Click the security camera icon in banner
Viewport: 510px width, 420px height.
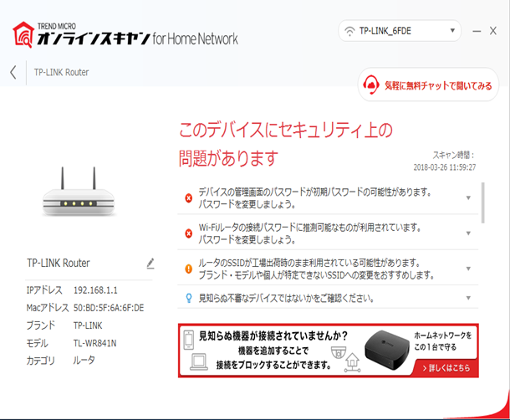(x=339, y=352)
